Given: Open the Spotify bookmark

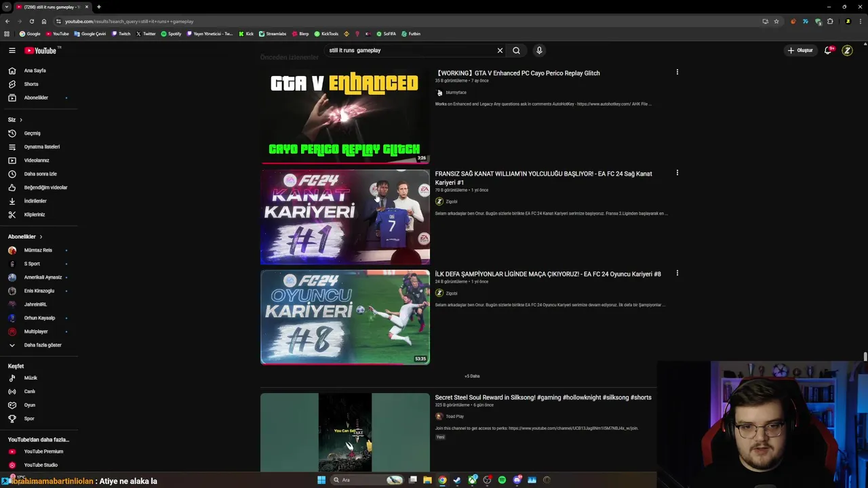Looking at the screenshot, I should (171, 34).
